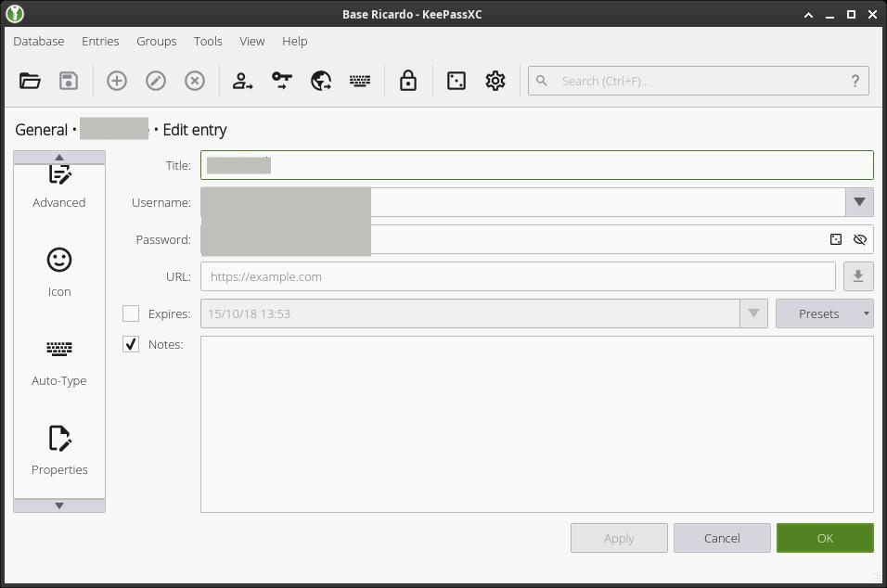Open database folder icon in toolbar

tap(30, 81)
